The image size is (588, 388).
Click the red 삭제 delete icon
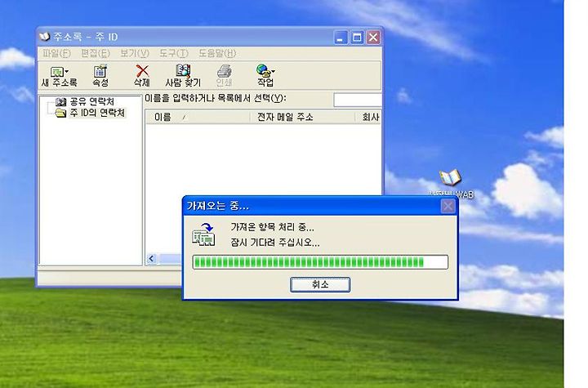tap(142, 71)
